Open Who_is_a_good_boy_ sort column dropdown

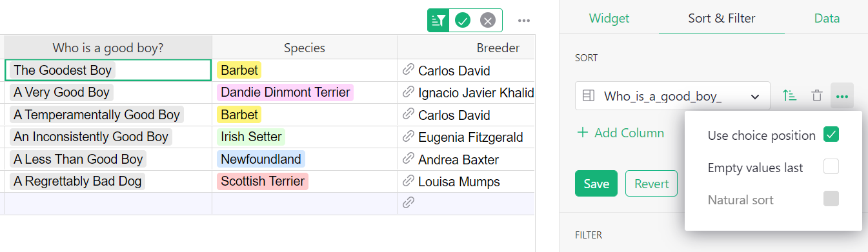click(672, 97)
